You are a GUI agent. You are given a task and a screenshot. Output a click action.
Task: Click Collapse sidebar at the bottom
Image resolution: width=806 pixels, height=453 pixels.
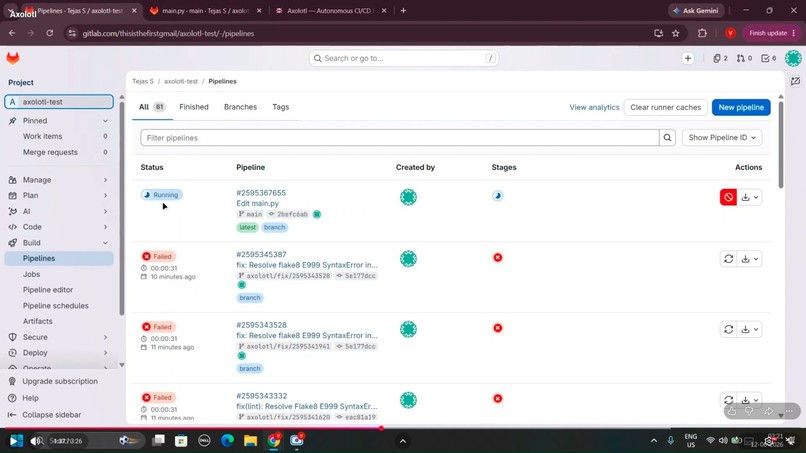click(x=45, y=415)
